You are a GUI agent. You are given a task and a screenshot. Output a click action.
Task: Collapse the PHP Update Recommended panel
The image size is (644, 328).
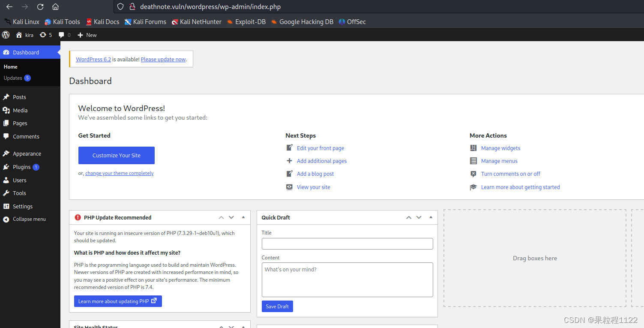tap(243, 217)
